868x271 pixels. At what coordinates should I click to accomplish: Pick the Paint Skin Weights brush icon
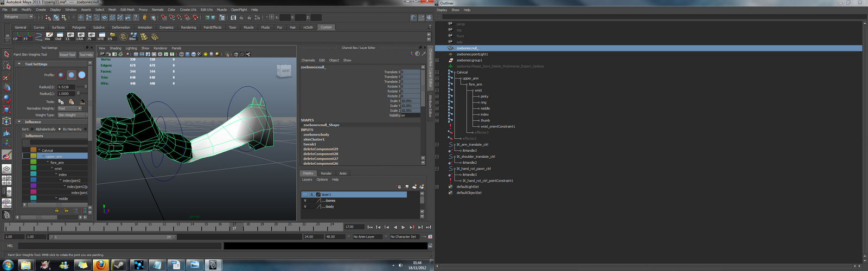coord(7,156)
